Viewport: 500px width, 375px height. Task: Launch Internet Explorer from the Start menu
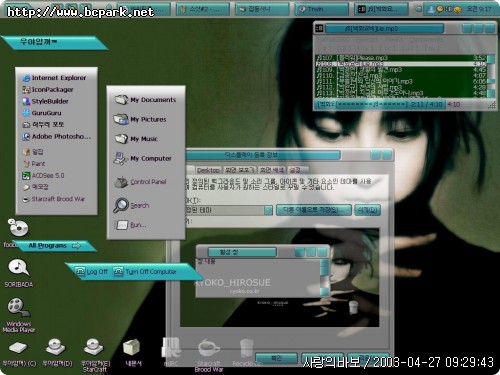pos(54,78)
